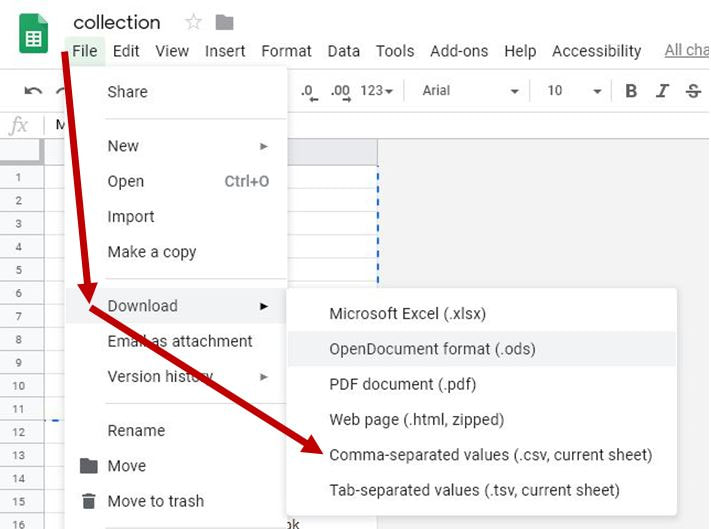Choose Move in File menu

[x=176, y=466]
